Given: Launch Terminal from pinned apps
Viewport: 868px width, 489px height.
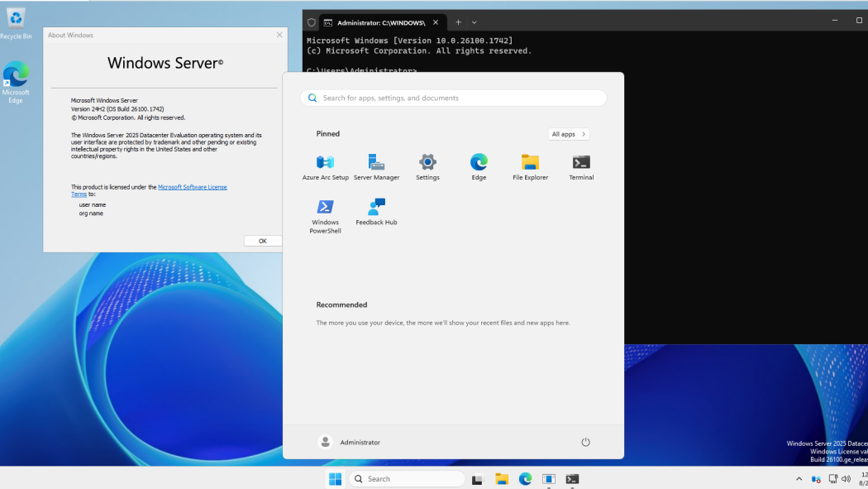Looking at the screenshot, I should pyautogui.click(x=581, y=166).
